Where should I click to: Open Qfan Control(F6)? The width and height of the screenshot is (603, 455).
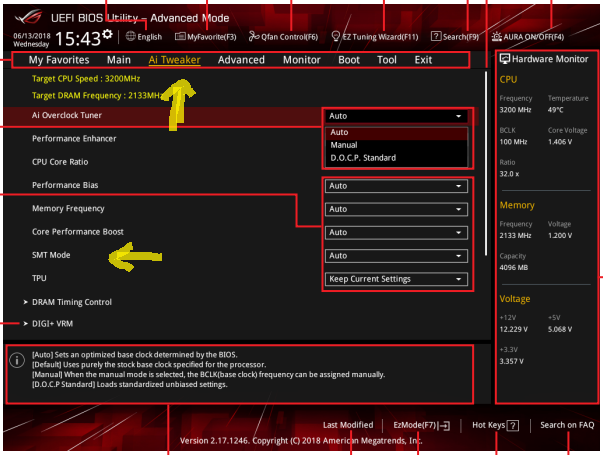[x=283, y=37]
